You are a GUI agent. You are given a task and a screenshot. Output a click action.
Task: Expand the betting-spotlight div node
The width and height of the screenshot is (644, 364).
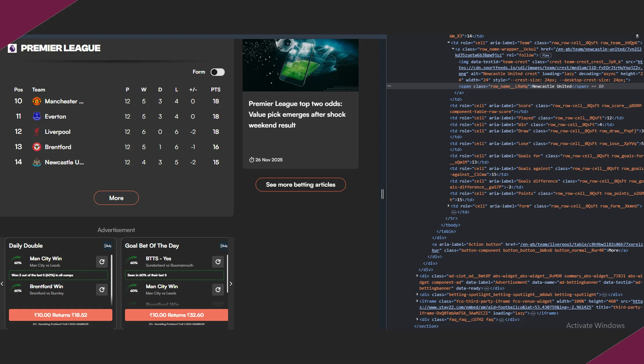tap(417, 295)
